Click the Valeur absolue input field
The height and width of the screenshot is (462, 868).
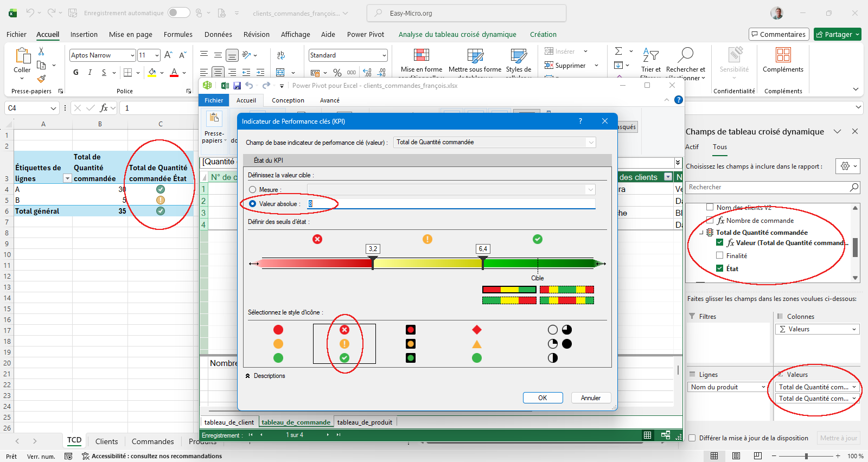450,204
